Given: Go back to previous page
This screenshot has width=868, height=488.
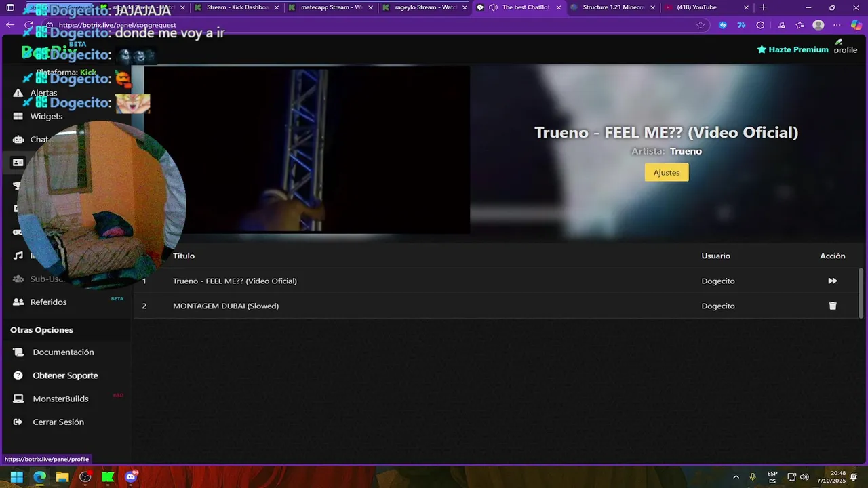Looking at the screenshot, I should pyautogui.click(x=10, y=25).
